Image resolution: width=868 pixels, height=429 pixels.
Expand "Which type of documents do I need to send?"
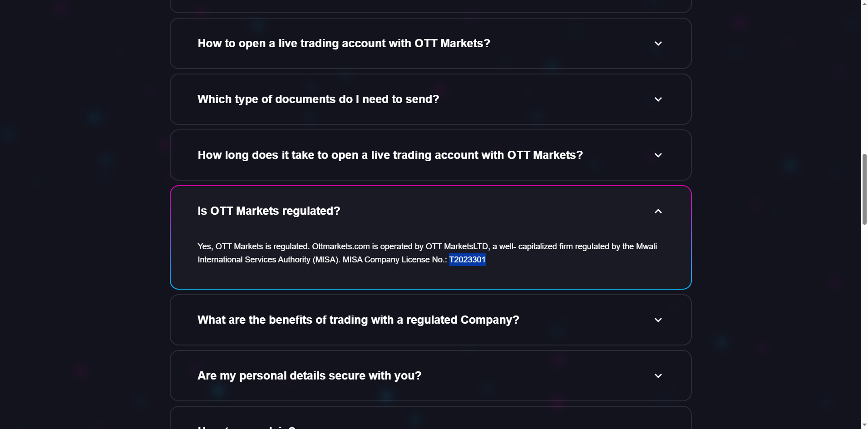[x=318, y=99]
